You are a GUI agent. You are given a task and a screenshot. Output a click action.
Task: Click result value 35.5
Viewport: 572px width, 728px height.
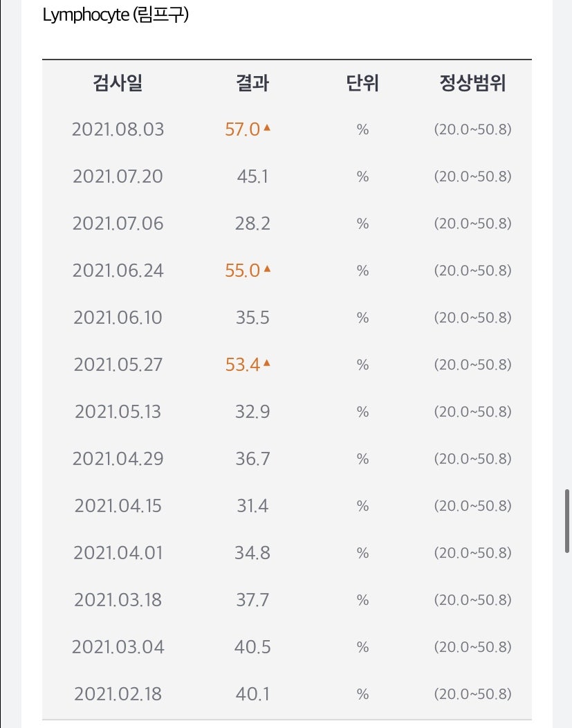click(x=252, y=318)
